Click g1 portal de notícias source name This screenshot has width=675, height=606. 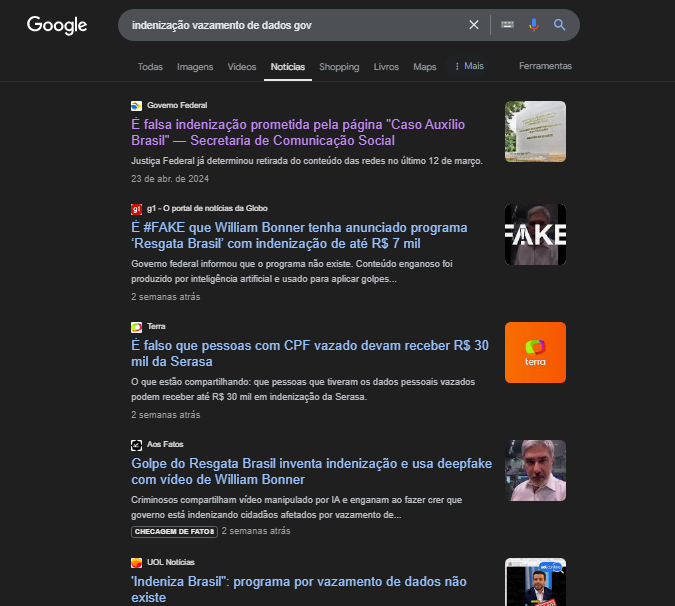(x=207, y=208)
